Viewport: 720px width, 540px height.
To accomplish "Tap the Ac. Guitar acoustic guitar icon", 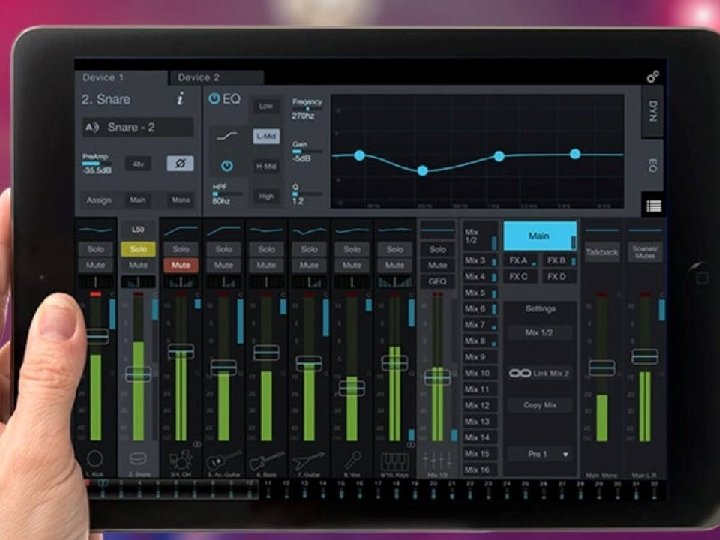I will pyautogui.click(x=224, y=459).
